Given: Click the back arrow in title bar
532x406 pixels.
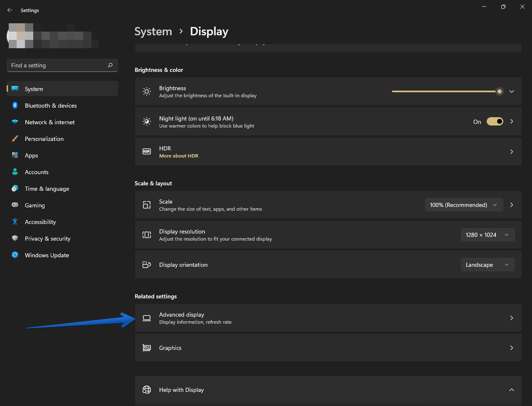Looking at the screenshot, I should click(10, 10).
